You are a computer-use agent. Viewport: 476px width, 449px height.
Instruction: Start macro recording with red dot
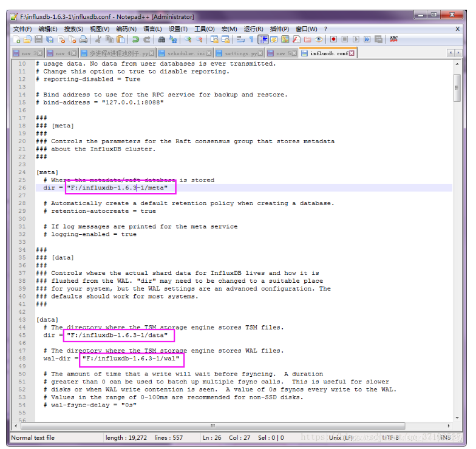[333, 39]
